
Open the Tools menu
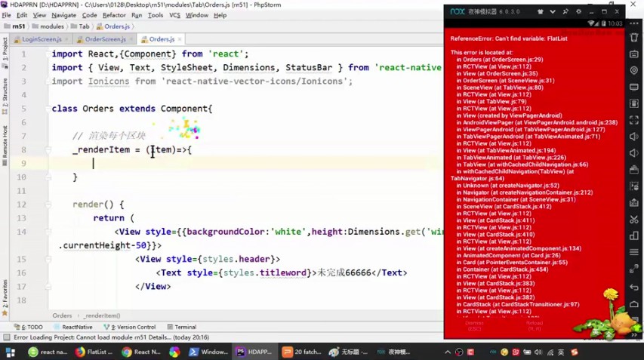click(156, 15)
